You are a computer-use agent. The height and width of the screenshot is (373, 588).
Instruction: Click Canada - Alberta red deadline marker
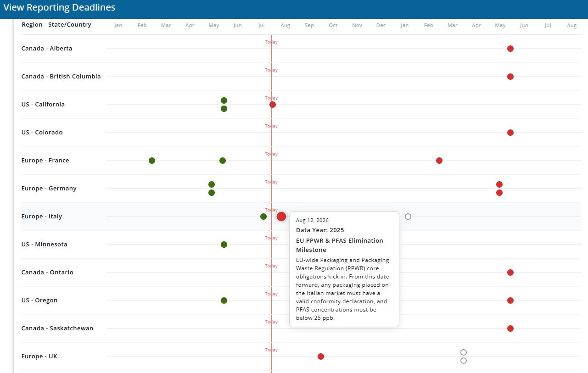tap(510, 49)
